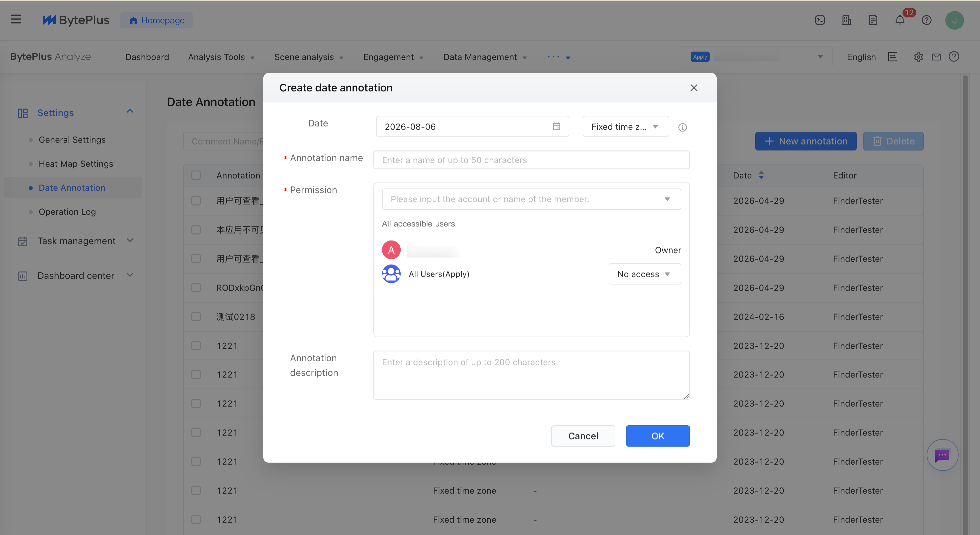
Task: Open the Data Management menu
Action: 485,57
